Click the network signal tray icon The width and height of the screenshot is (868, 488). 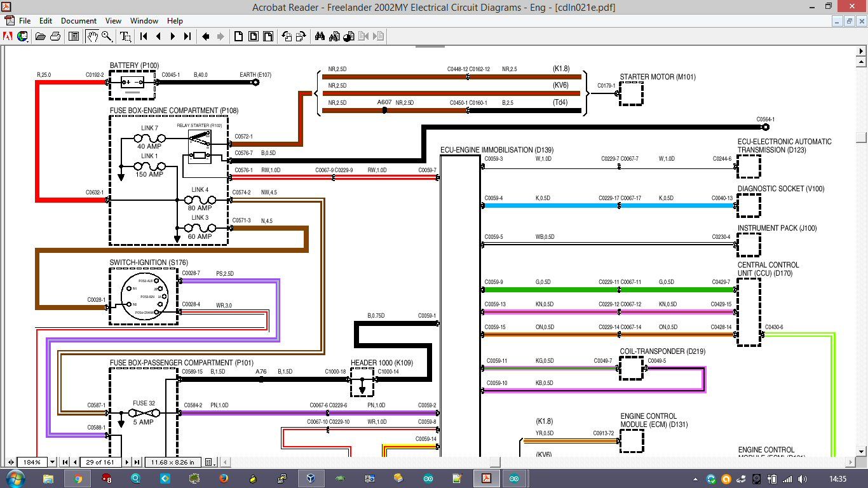click(x=788, y=478)
